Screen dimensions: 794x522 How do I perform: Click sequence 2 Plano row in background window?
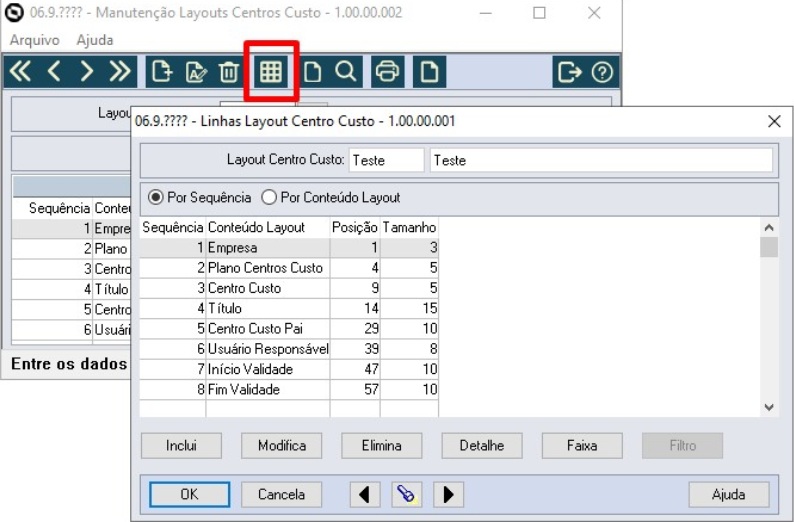[71, 249]
